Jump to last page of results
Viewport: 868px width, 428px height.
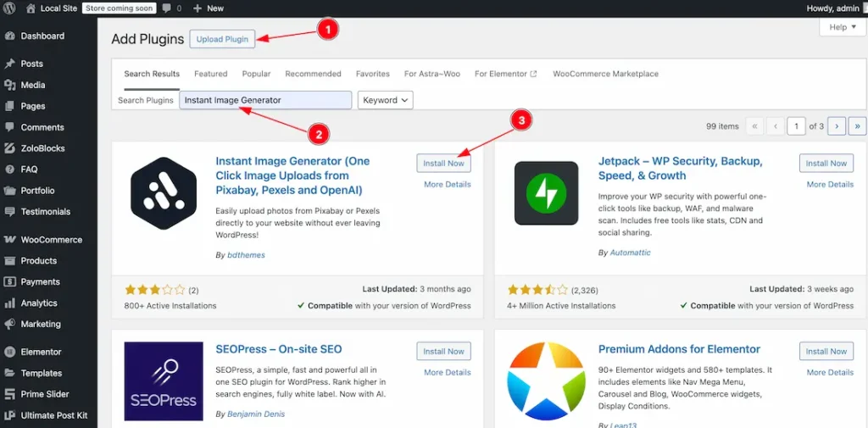coord(858,126)
